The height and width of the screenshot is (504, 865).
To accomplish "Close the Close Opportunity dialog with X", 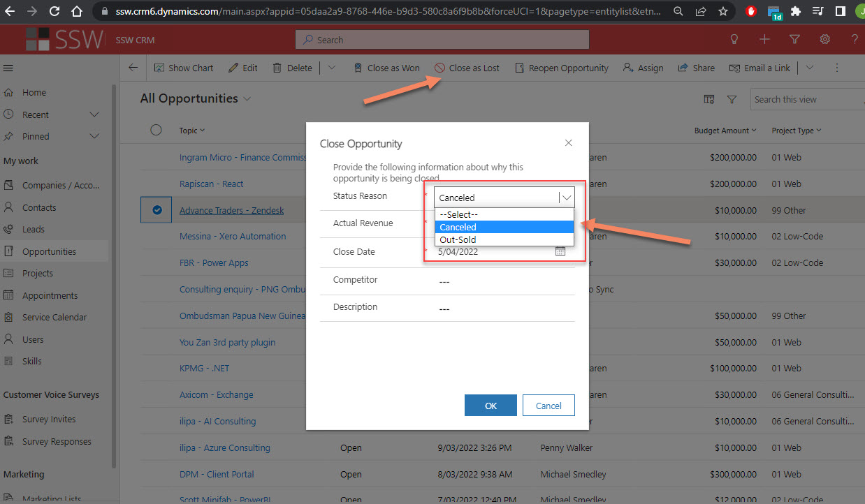I will point(568,143).
